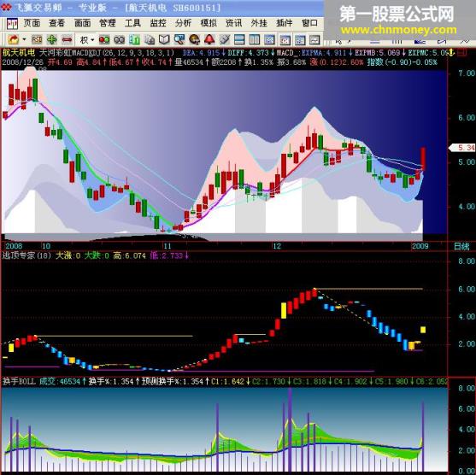Click the vertical split window icon

click(x=255, y=40)
